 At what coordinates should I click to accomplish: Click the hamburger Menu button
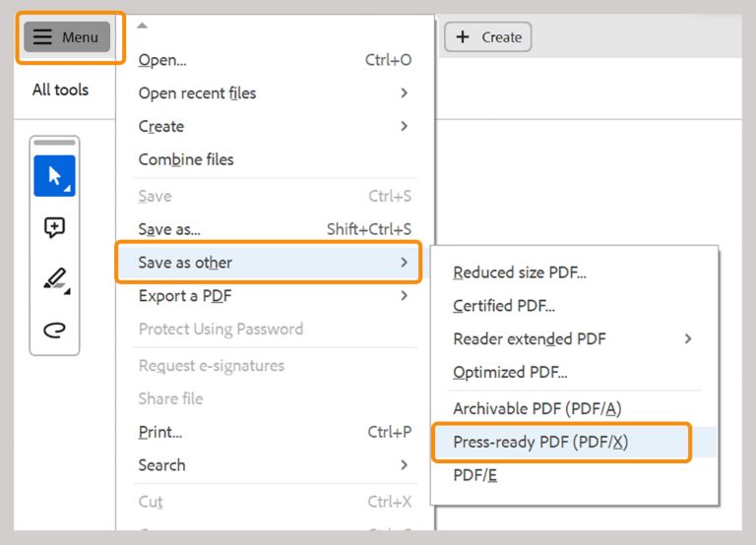pos(67,37)
